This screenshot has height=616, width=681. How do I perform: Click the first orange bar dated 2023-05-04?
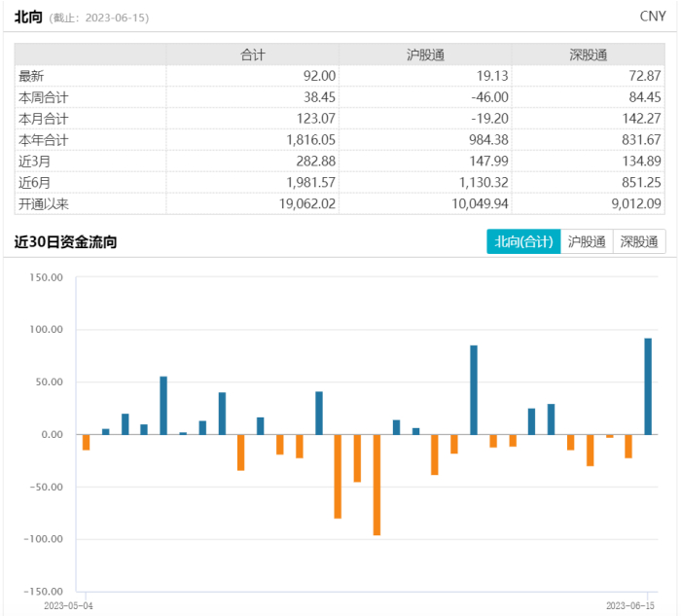coord(86,442)
